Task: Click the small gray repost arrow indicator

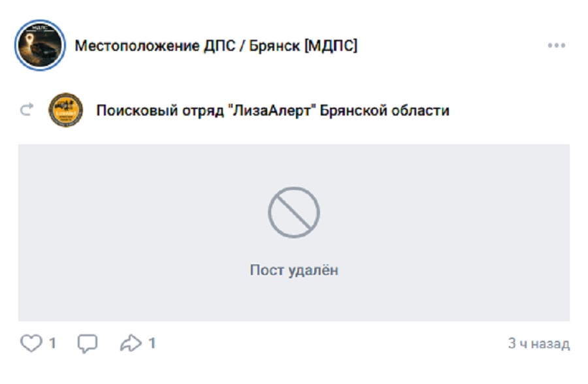Action: pyautogui.click(x=27, y=110)
